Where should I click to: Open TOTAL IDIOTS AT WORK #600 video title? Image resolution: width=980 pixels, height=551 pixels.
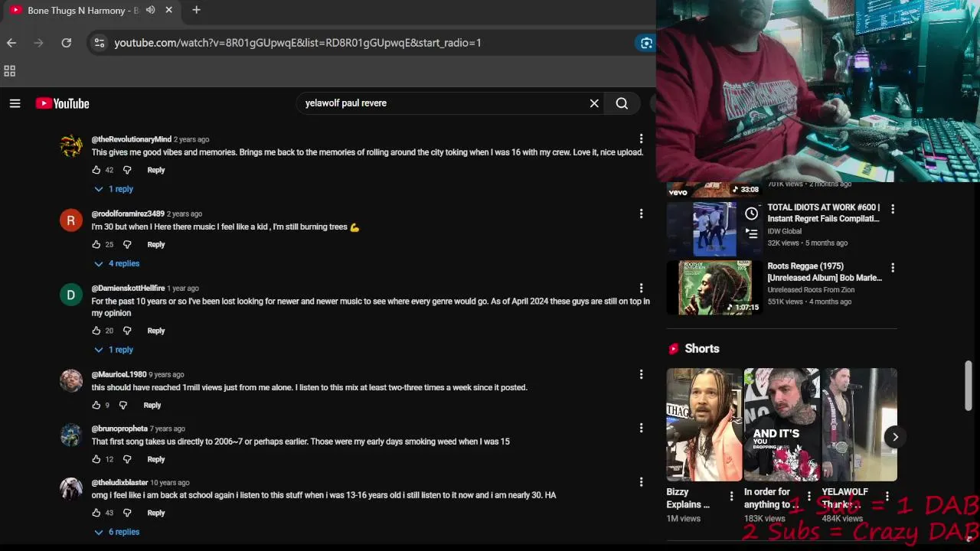click(x=824, y=213)
